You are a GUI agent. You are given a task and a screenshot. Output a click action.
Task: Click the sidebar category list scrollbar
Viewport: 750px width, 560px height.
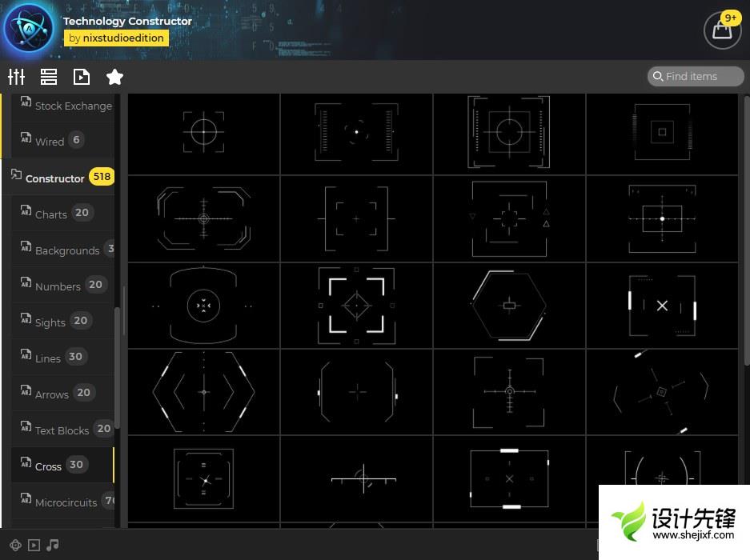[x=118, y=368]
